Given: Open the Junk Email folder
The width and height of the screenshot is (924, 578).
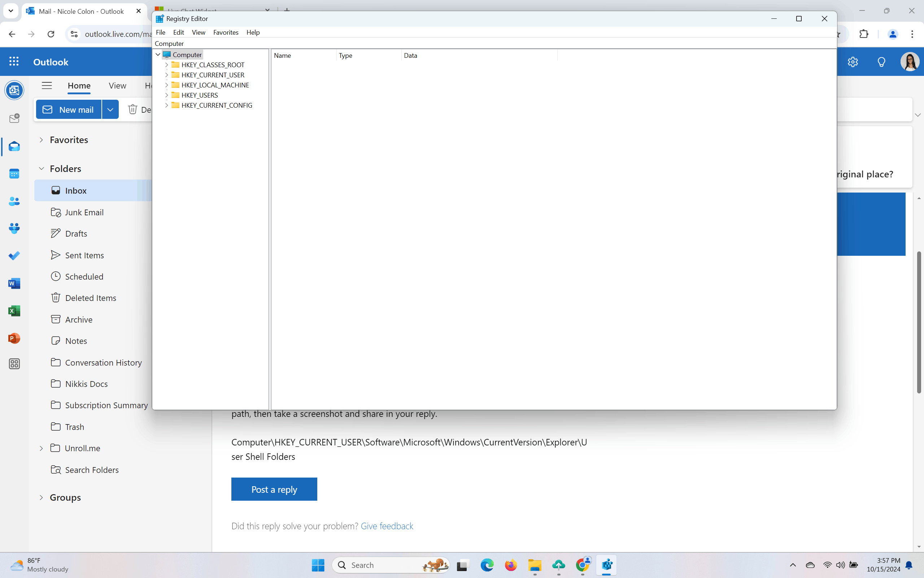Looking at the screenshot, I should click(x=84, y=212).
